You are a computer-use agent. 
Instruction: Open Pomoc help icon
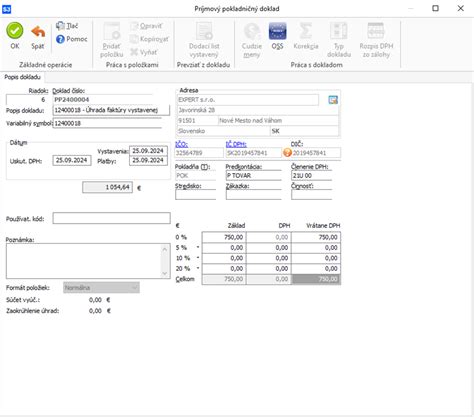(60, 39)
